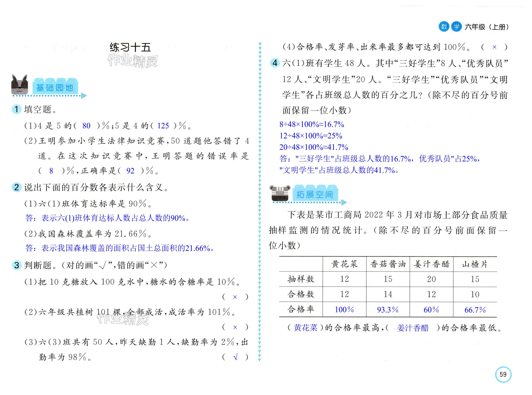
Task: Click the table header 香菇酱油
Action: (x=388, y=264)
